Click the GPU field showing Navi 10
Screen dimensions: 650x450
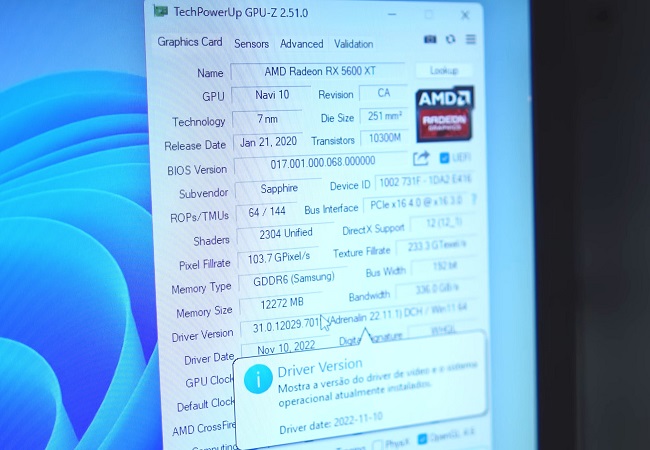(x=271, y=95)
